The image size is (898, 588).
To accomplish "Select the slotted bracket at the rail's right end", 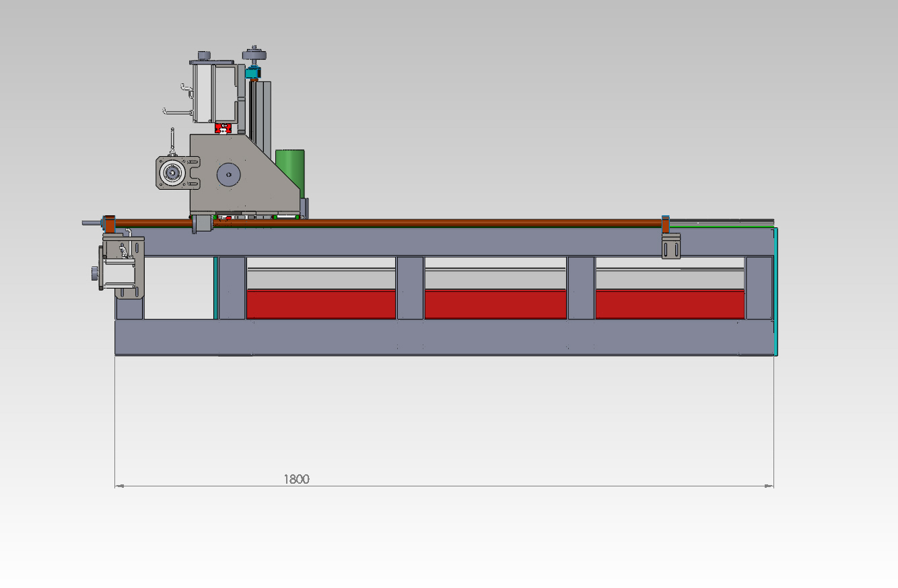I will [671, 246].
